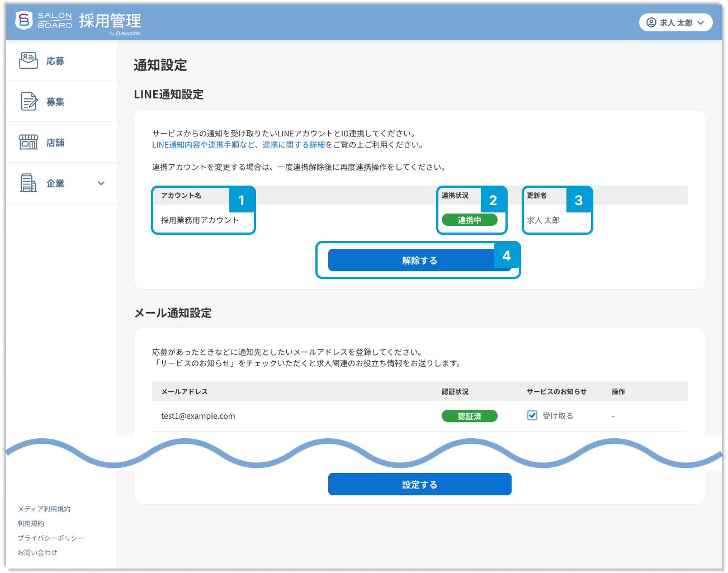Image resolution: width=728 pixels, height=573 pixels.
Task: Click the 応募 envelope icon in sidebar
Action: point(29,60)
